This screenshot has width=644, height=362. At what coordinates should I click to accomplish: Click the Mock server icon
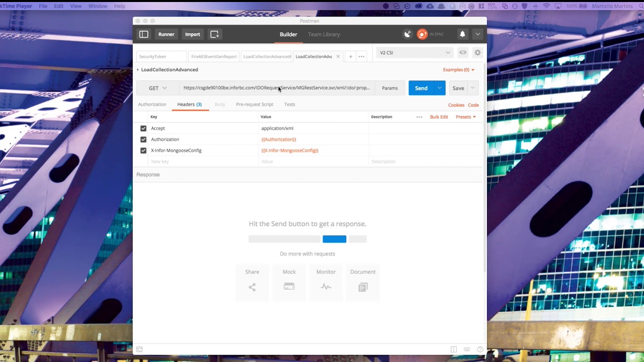[x=289, y=287]
